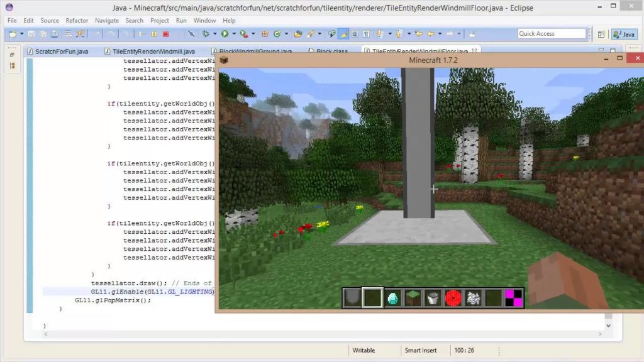This screenshot has width=644, height=362.
Task: Open the Help menu
Action: point(229,21)
